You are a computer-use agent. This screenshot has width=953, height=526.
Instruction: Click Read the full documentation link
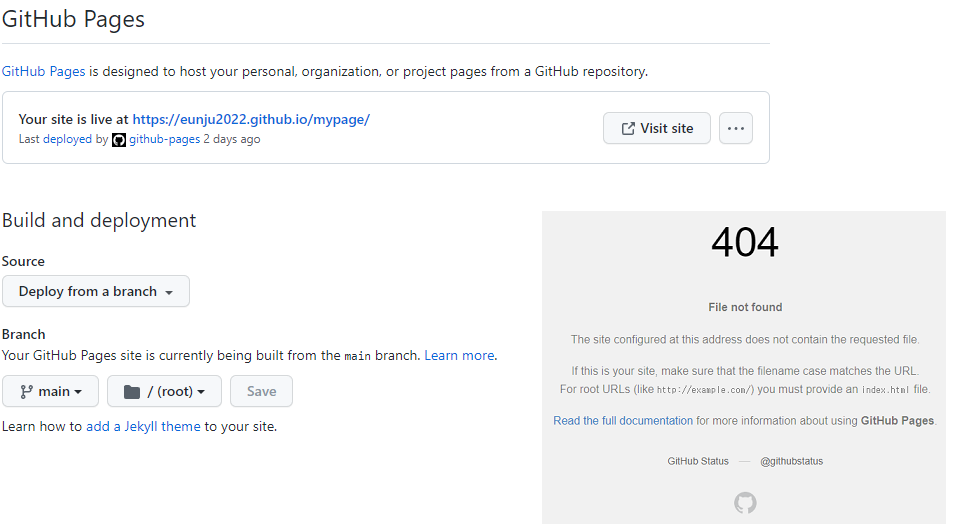pos(623,421)
